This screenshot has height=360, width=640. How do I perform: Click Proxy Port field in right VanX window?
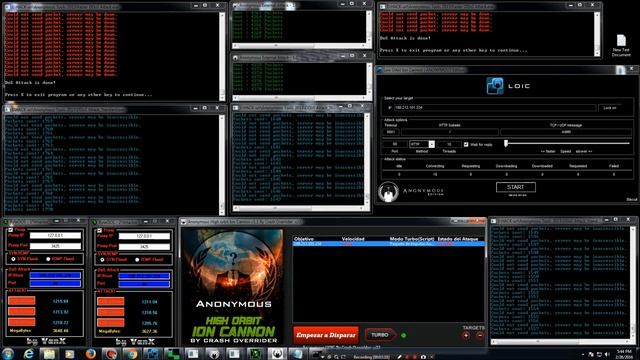[144, 247]
